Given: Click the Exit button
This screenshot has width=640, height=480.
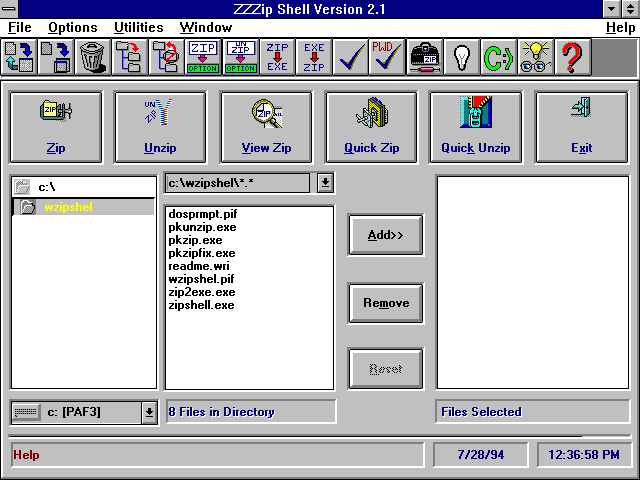Looking at the screenshot, I should click(582, 127).
